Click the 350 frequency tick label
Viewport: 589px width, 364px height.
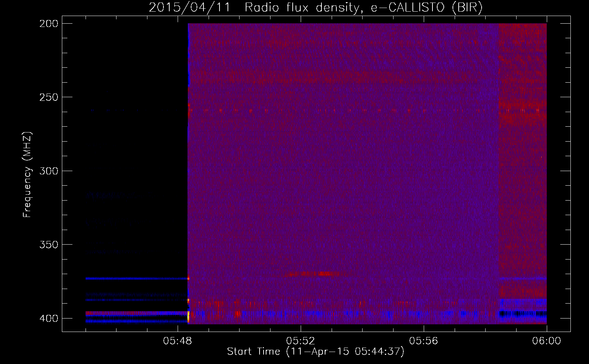(x=48, y=245)
